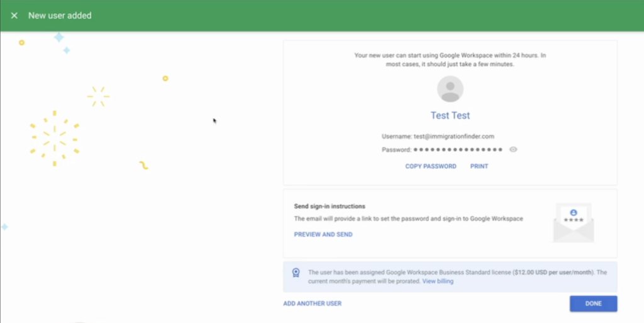Click the small yellow ring confetti
This screenshot has height=323, width=644.
(165, 79)
